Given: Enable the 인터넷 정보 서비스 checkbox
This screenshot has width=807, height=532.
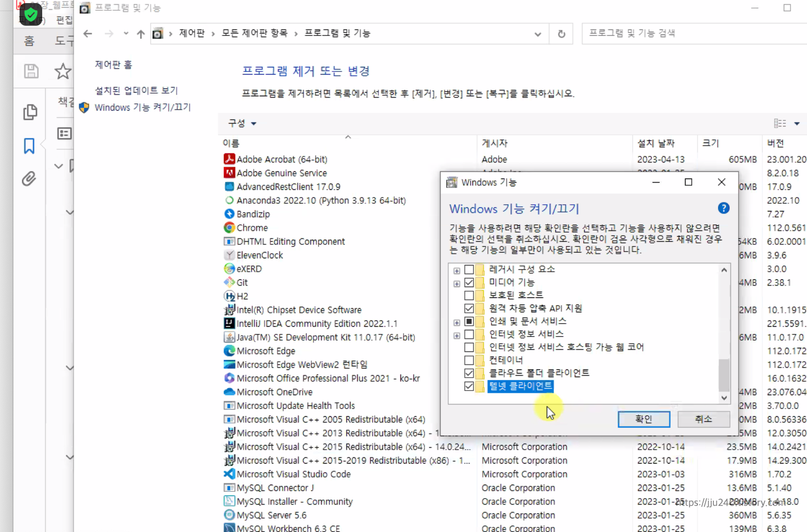Looking at the screenshot, I should coord(469,334).
